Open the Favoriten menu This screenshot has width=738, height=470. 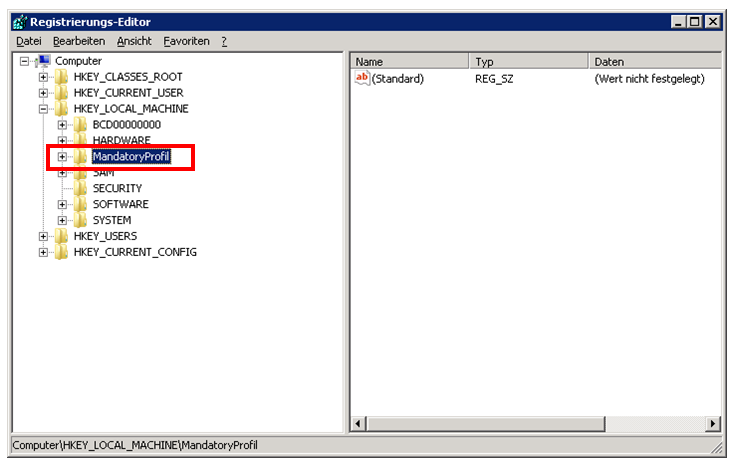pyautogui.click(x=186, y=41)
